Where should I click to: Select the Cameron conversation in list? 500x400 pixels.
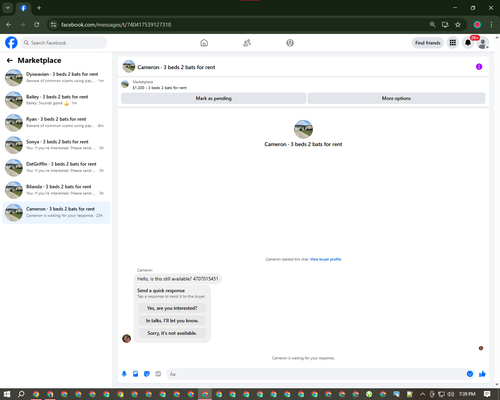pos(56,212)
